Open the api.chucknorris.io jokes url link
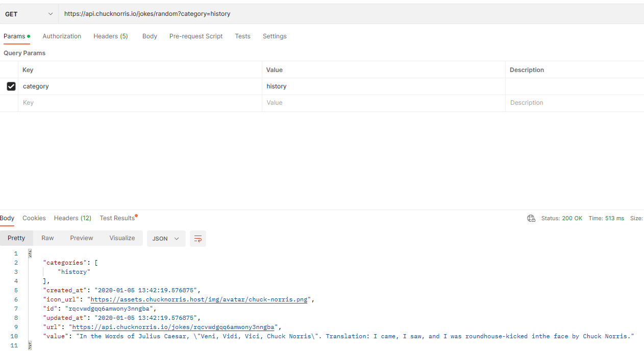 (x=174, y=327)
